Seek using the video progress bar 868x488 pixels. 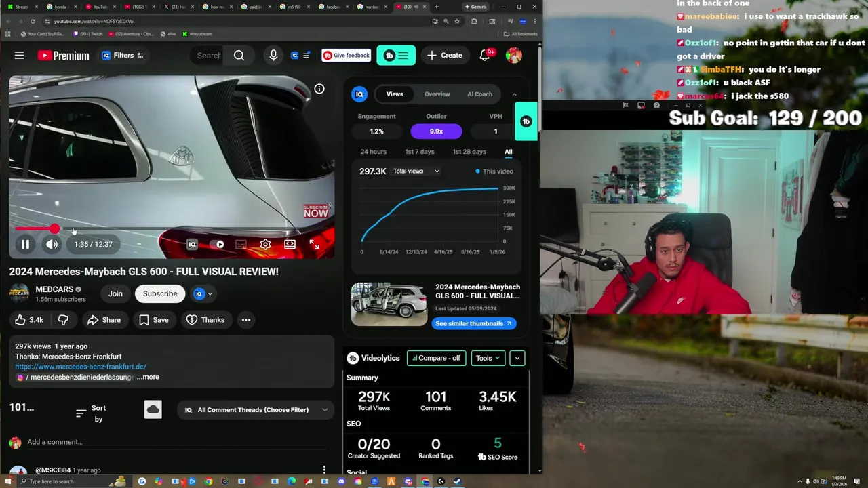(172, 229)
